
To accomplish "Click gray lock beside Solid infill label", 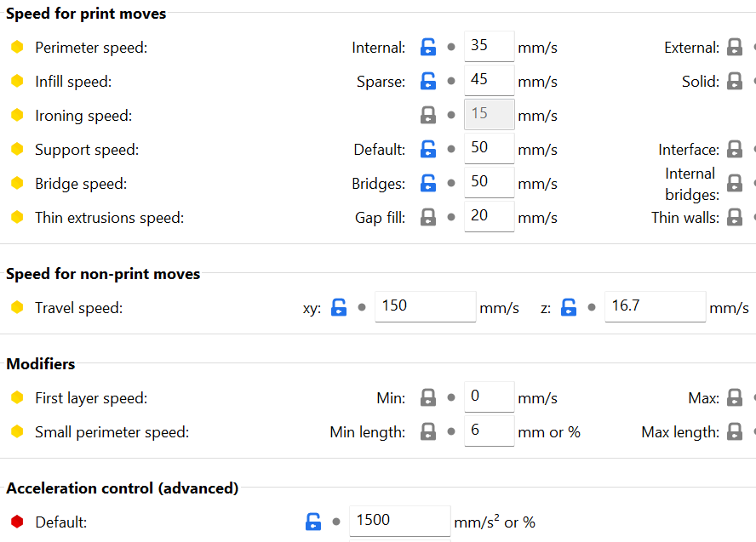I will (734, 83).
